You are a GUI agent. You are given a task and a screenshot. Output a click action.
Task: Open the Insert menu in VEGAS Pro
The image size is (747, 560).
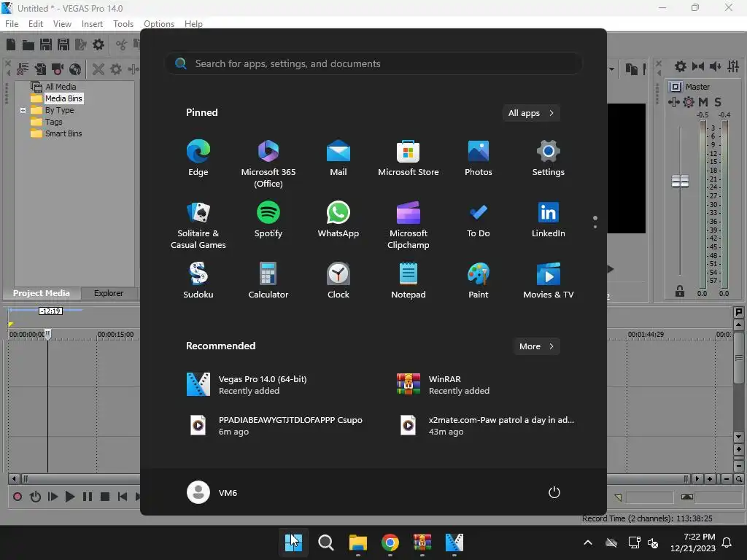click(92, 24)
